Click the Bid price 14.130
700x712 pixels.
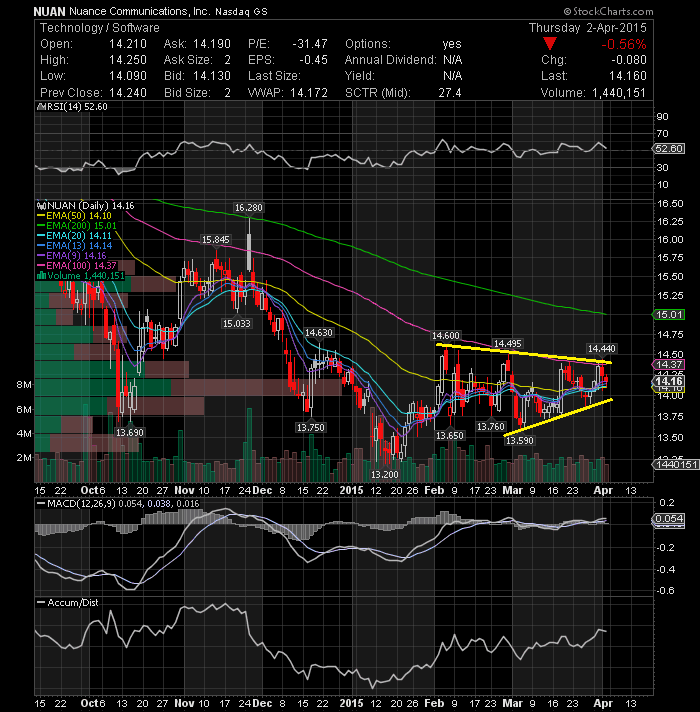click(212, 76)
